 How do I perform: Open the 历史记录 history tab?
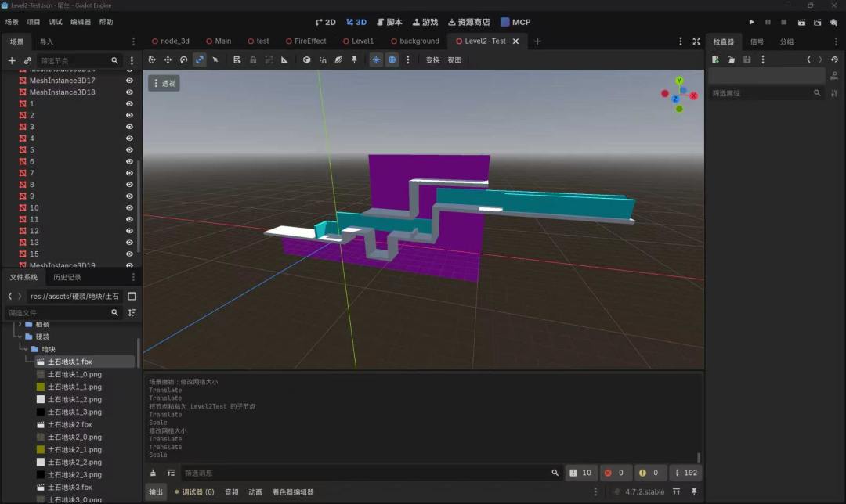tap(67, 277)
